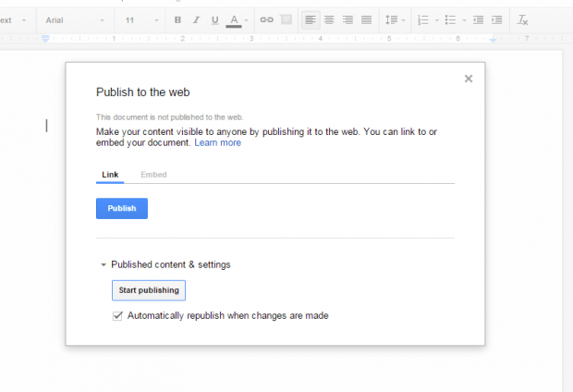
Task: Click the blue Publish button
Action: [x=121, y=209]
